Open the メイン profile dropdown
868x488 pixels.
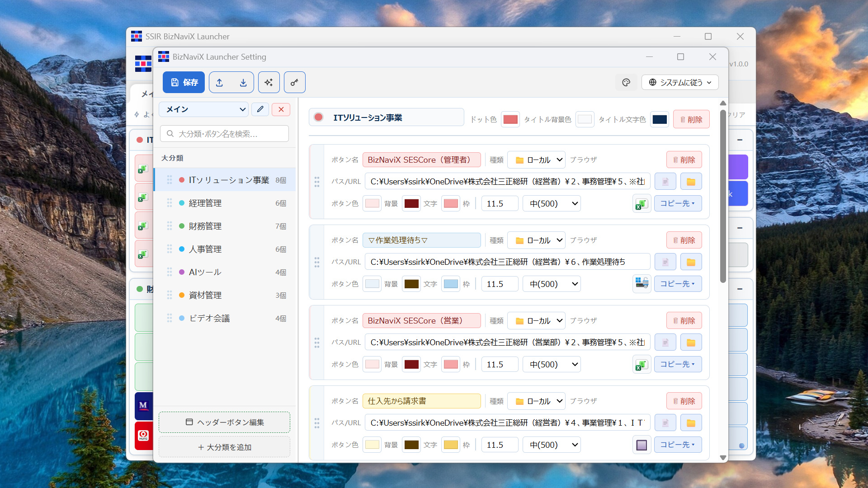coord(203,109)
